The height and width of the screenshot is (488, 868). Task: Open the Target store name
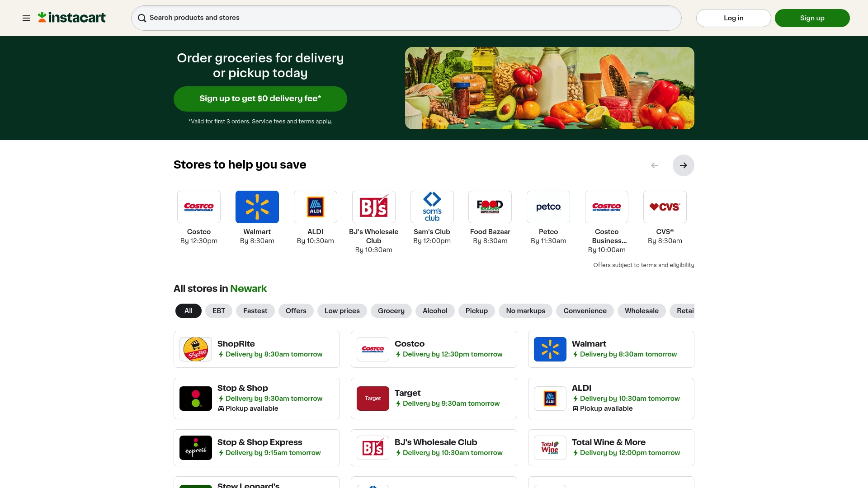(407, 393)
